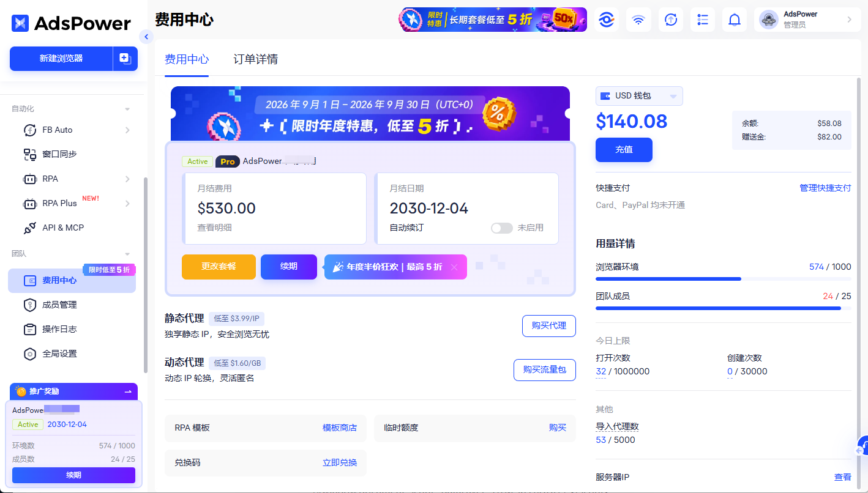The width and height of the screenshot is (868, 493).
Task: Switch to the 费用中心 tab
Action: (x=187, y=59)
